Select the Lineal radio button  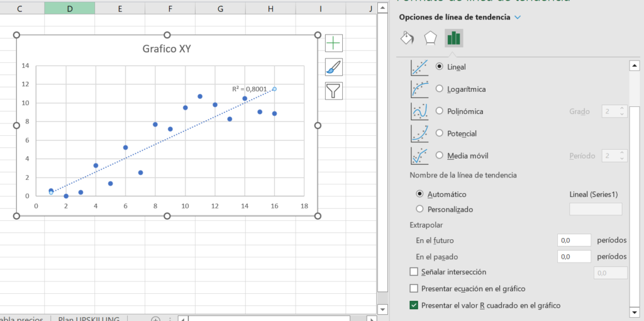click(x=440, y=67)
